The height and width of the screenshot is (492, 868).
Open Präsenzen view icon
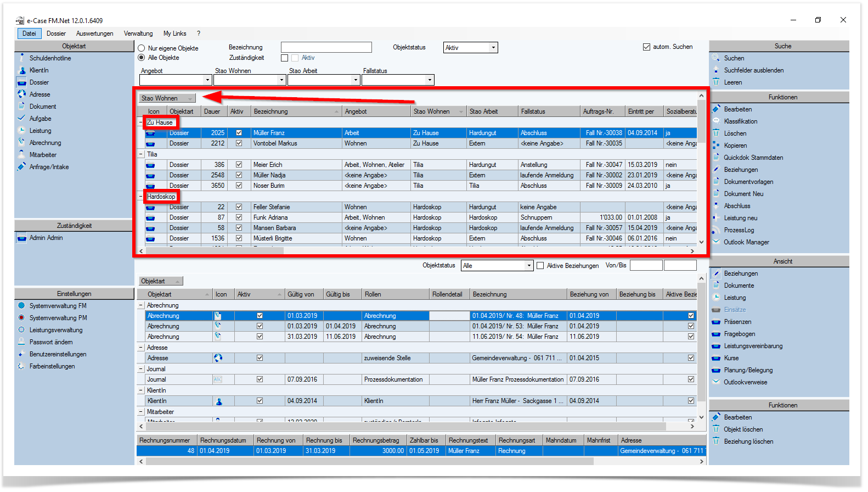pyautogui.click(x=716, y=322)
